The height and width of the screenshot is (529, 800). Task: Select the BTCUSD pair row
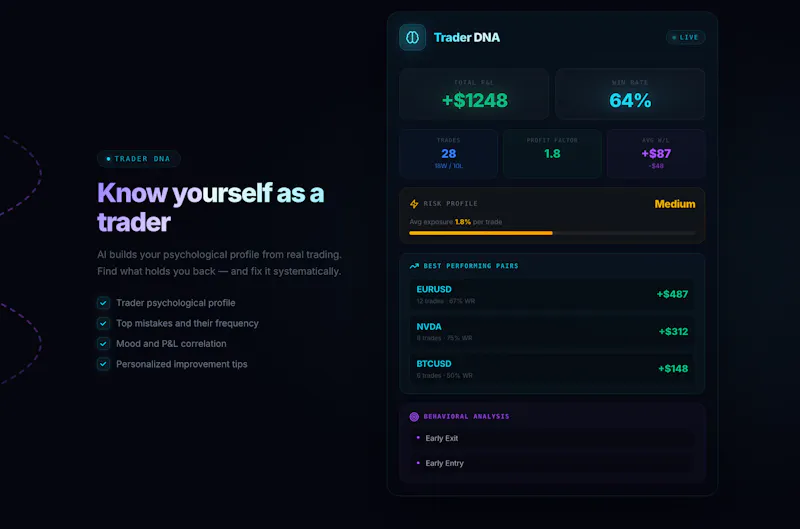click(552, 369)
